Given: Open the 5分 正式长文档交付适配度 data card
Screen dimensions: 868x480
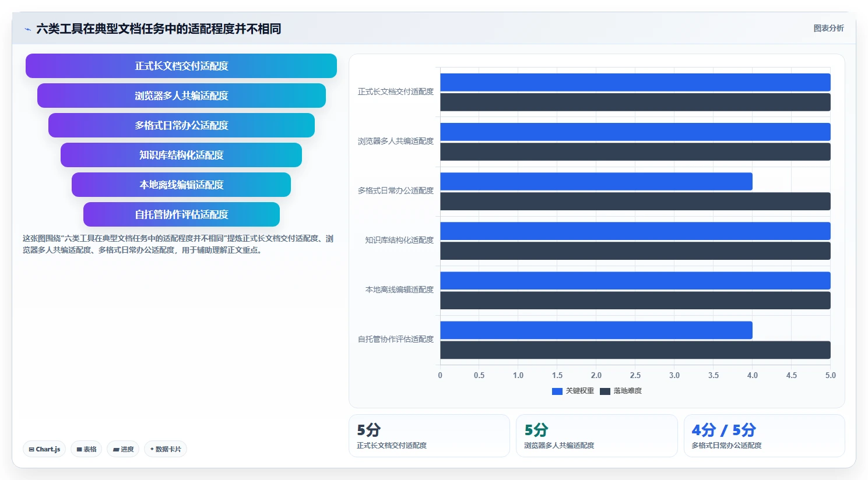Looking at the screenshot, I should 429,436.
